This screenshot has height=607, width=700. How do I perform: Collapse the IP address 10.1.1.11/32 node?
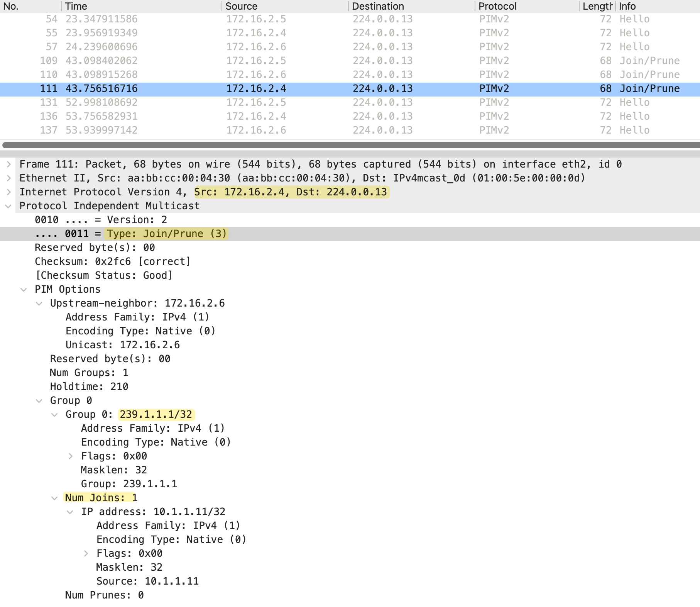click(x=70, y=512)
